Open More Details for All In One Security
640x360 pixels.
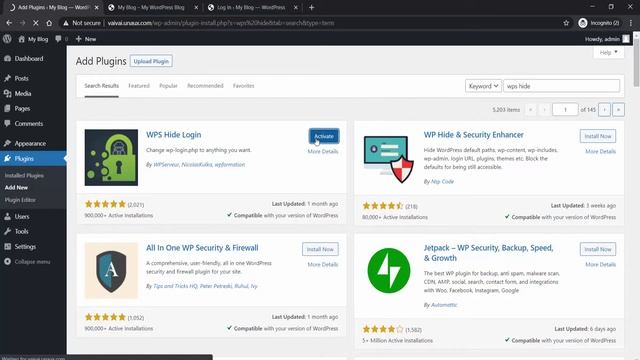click(x=322, y=264)
